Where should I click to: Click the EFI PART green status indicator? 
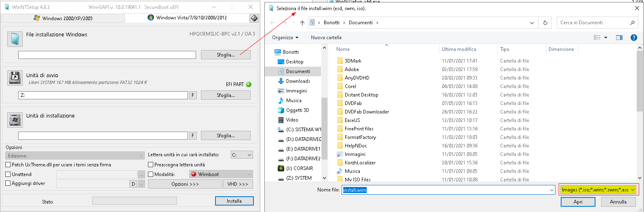coord(249,84)
